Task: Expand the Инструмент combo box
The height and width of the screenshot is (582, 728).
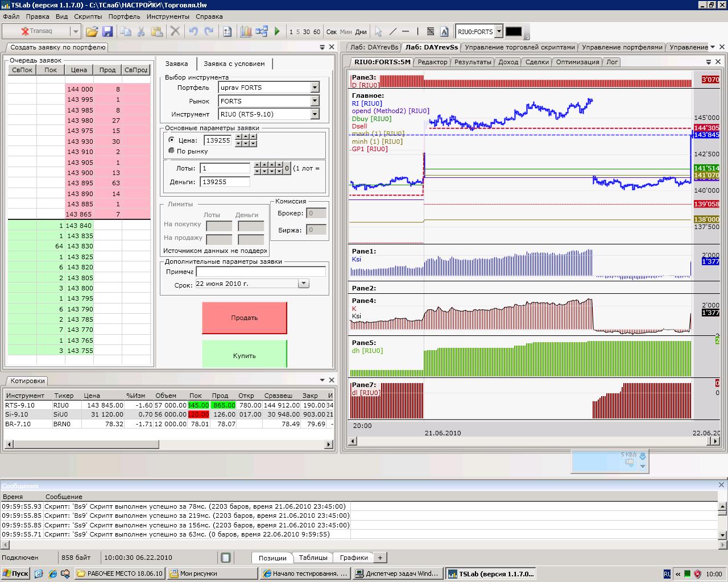Action: coord(315,114)
